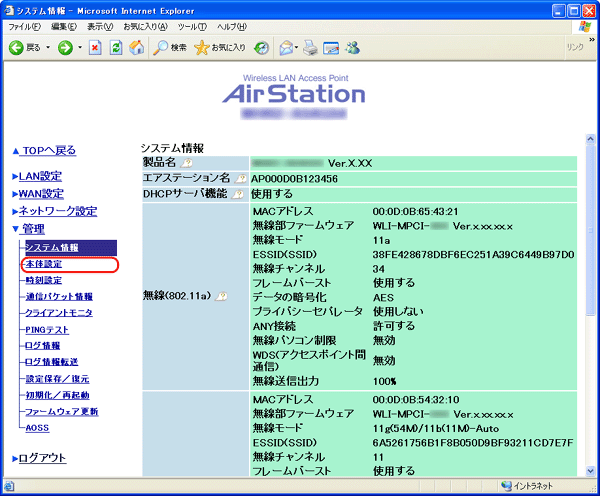Open the クライアントモニタ link
This screenshot has width=600, height=496.
click(59, 313)
